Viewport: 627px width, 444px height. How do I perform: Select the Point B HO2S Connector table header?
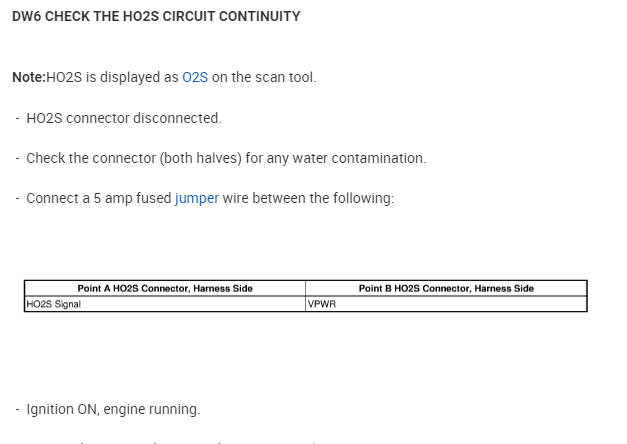pyautogui.click(x=446, y=288)
